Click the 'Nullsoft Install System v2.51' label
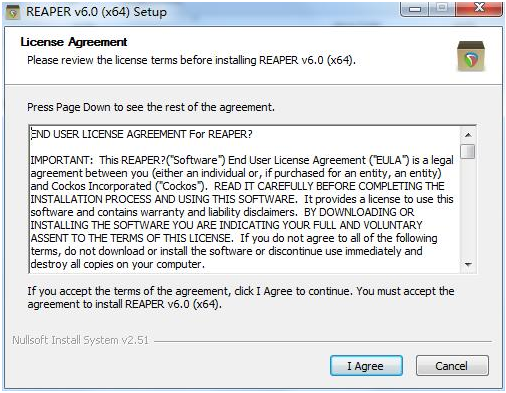The width and height of the screenshot is (506, 393). point(80,340)
